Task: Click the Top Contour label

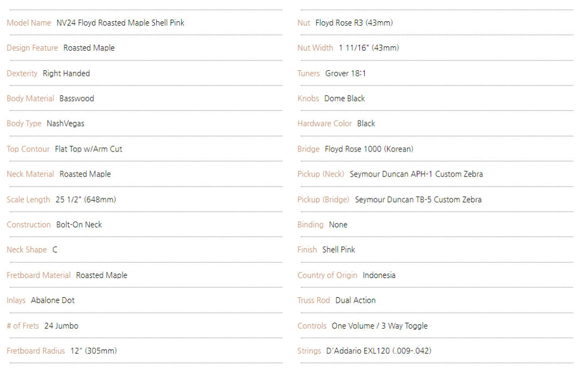Action: coord(28,149)
